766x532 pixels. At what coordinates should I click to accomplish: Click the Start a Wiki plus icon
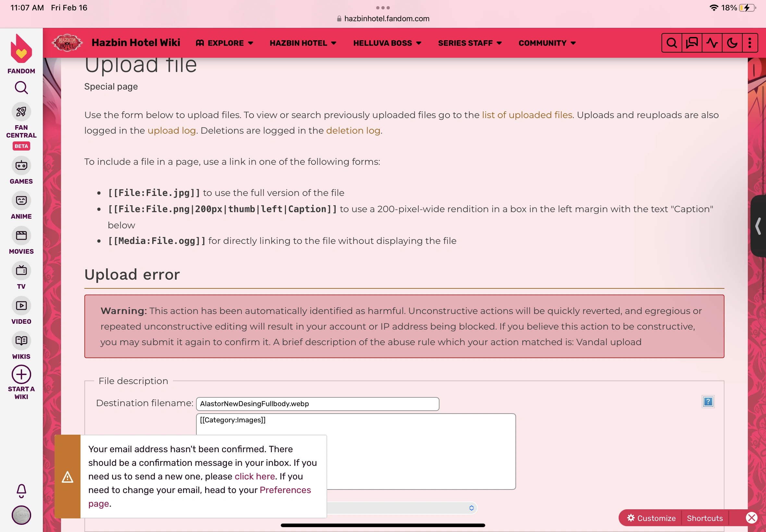click(x=21, y=375)
